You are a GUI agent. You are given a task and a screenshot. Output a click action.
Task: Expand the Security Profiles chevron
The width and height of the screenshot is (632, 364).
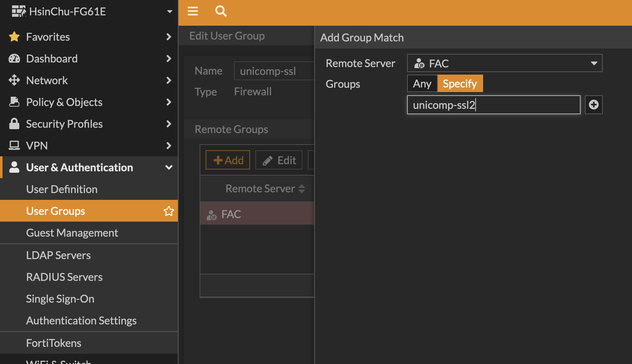(x=169, y=124)
